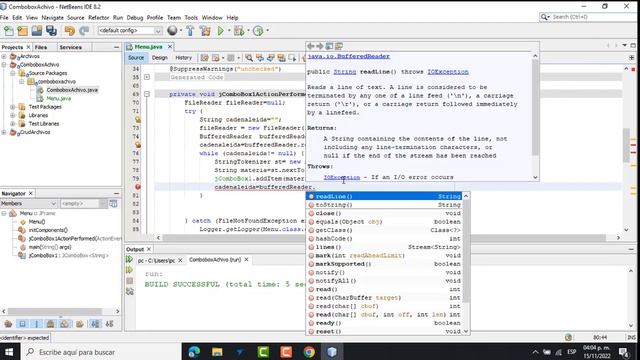The image size is (640, 360).
Task: Open the default config dropdown
Action: (158, 31)
